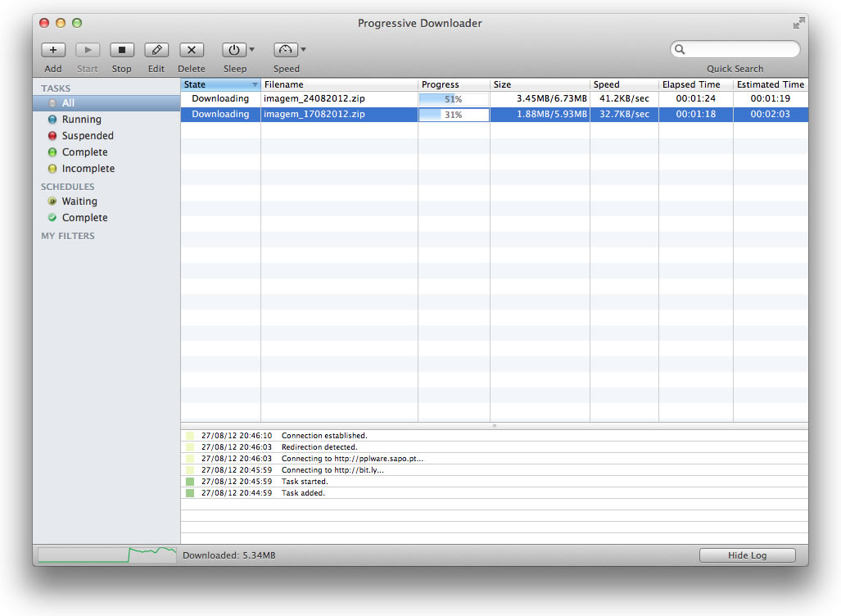Screen dimensions: 841x616
Task: Select the Suspended tasks filter
Action: pos(88,136)
